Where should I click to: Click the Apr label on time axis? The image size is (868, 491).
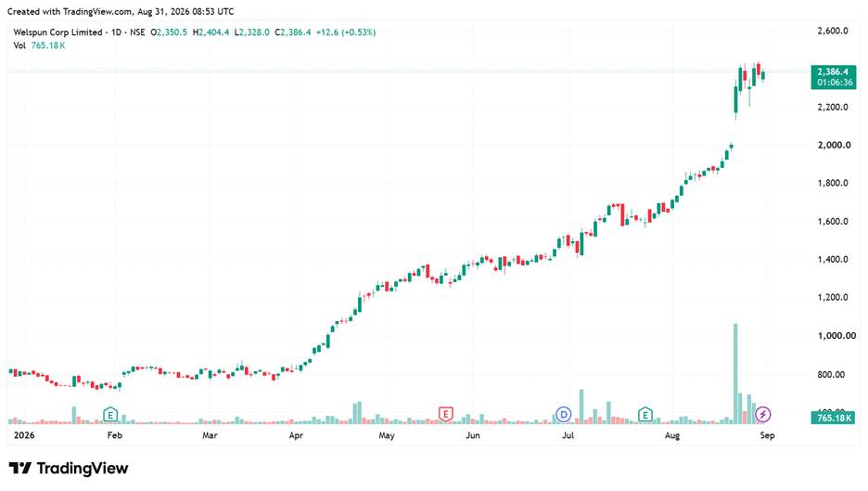pyautogui.click(x=296, y=435)
